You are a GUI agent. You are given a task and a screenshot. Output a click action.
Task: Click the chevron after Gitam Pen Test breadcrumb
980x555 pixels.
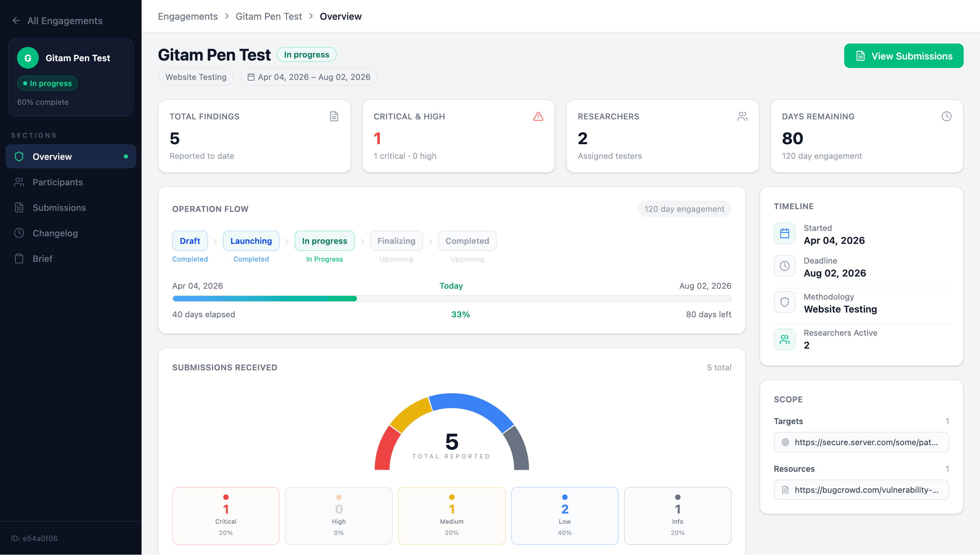coord(311,16)
